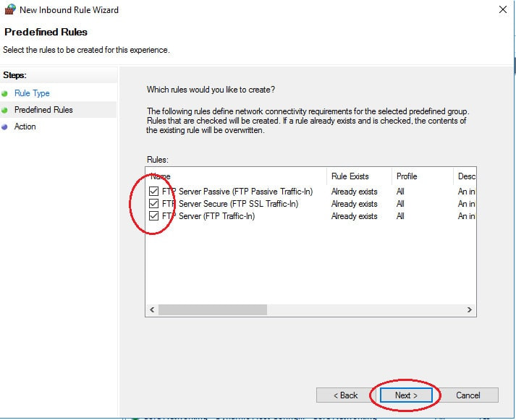Click the blue bullet beside Action

(x=4, y=127)
